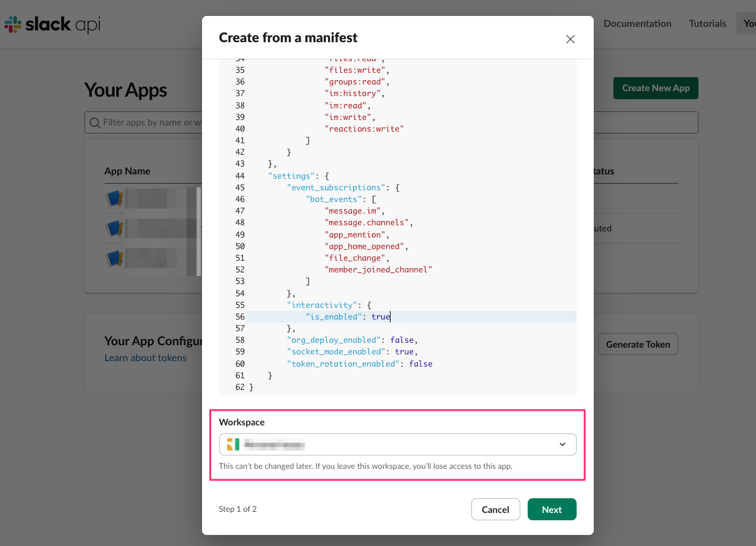Click the "groups:read" scope line

pyautogui.click(x=357, y=81)
